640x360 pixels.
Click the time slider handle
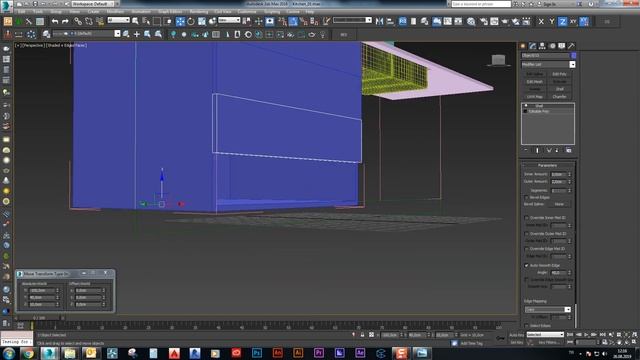point(39,318)
